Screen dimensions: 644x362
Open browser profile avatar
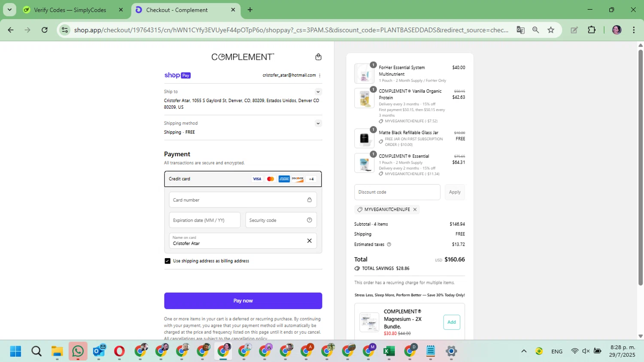point(617,30)
